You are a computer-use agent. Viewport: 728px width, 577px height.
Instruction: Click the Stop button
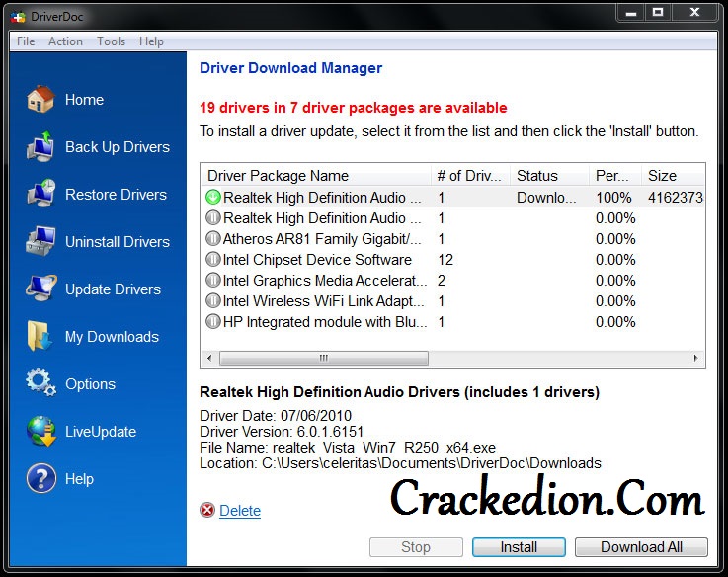(416, 547)
